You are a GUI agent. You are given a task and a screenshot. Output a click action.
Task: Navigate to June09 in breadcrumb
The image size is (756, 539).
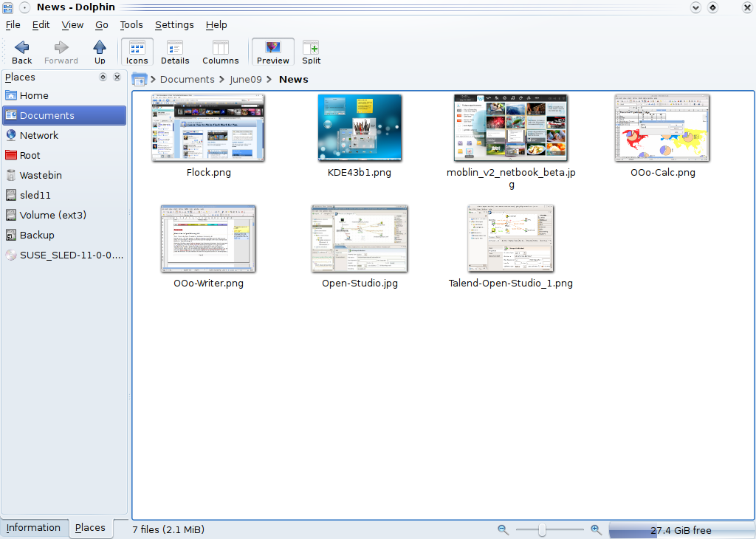click(246, 80)
